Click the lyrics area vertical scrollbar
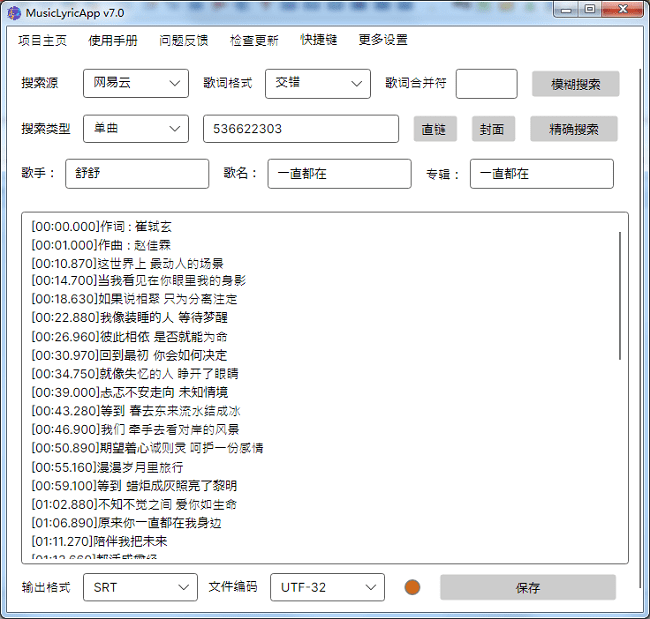 click(620, 300)
